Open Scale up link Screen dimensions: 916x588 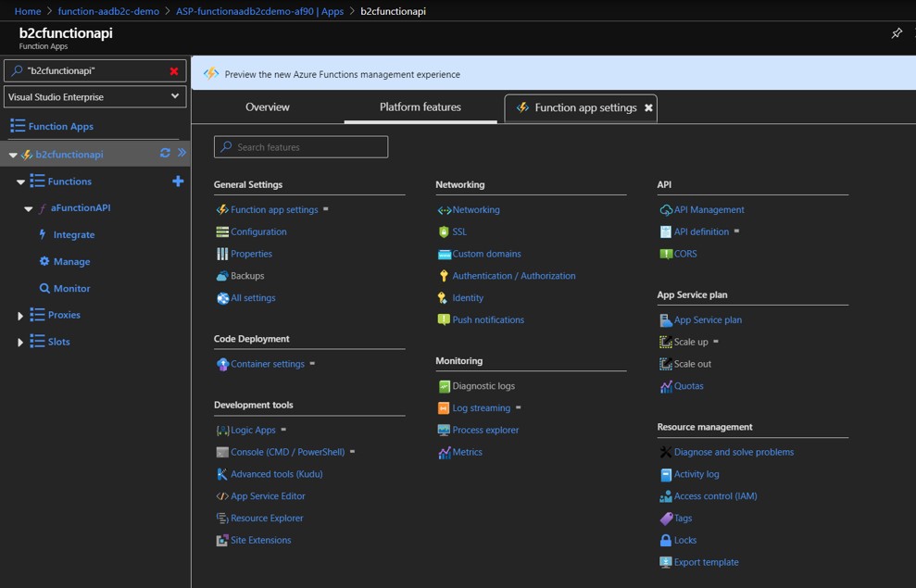pyautogui.click(x=691, y=343)
